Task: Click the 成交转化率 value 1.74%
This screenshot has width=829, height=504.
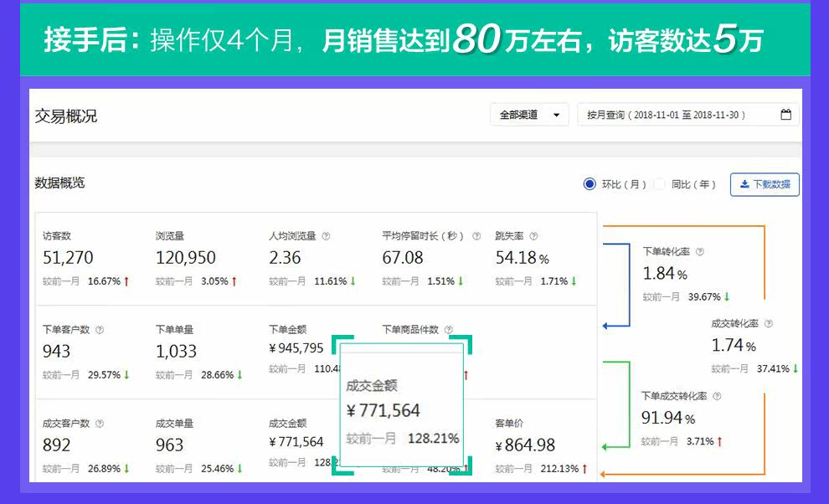Action: tap(734, 345)
